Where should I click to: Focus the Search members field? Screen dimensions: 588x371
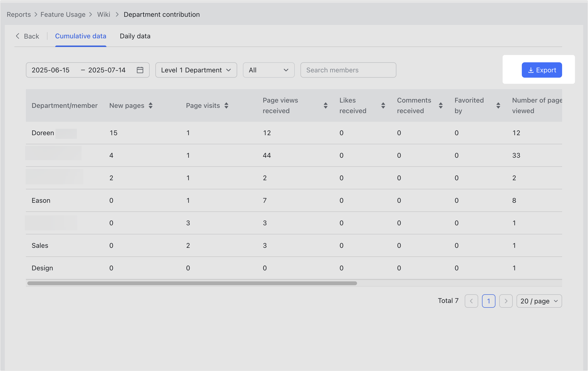[x=348, y=70]
